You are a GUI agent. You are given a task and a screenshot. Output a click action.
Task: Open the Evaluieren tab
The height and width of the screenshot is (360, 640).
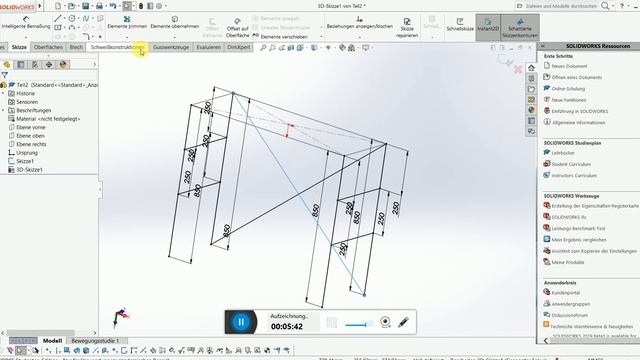(208, 47)
